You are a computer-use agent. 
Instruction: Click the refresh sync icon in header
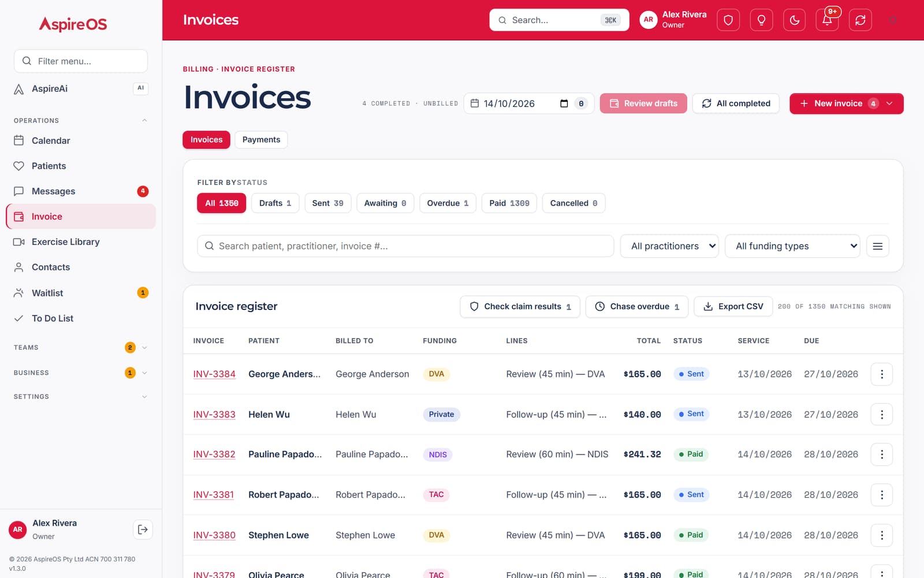[x=860, y=20]
